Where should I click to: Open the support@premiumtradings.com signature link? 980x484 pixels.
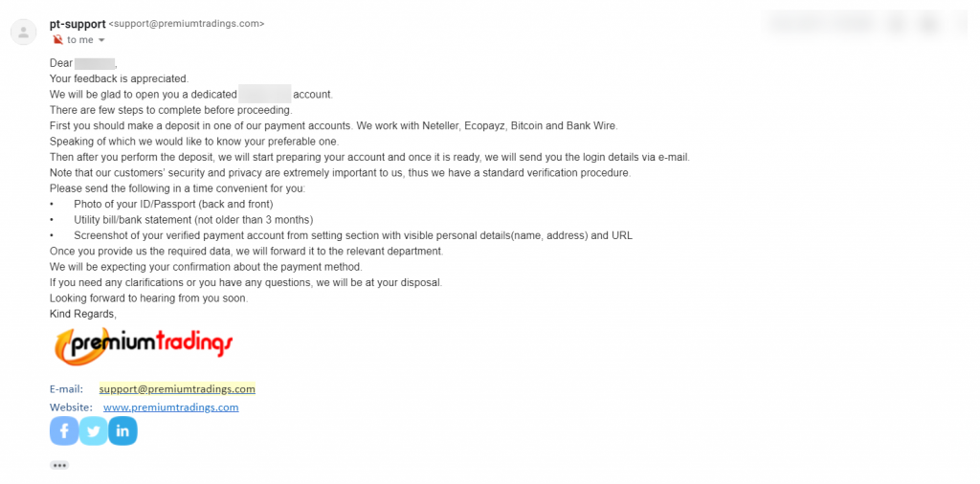[x=177, y=389]
